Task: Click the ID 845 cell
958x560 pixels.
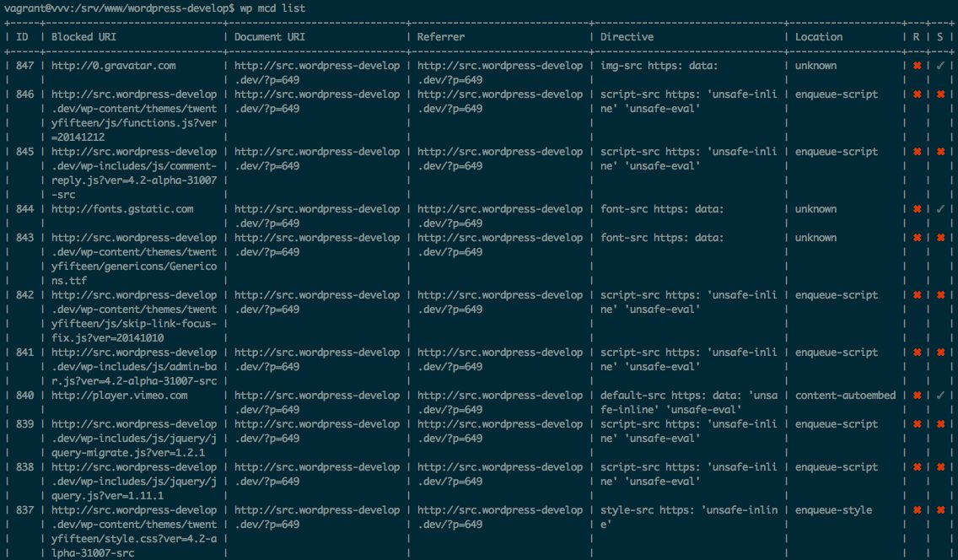Action: coord(25,152)
